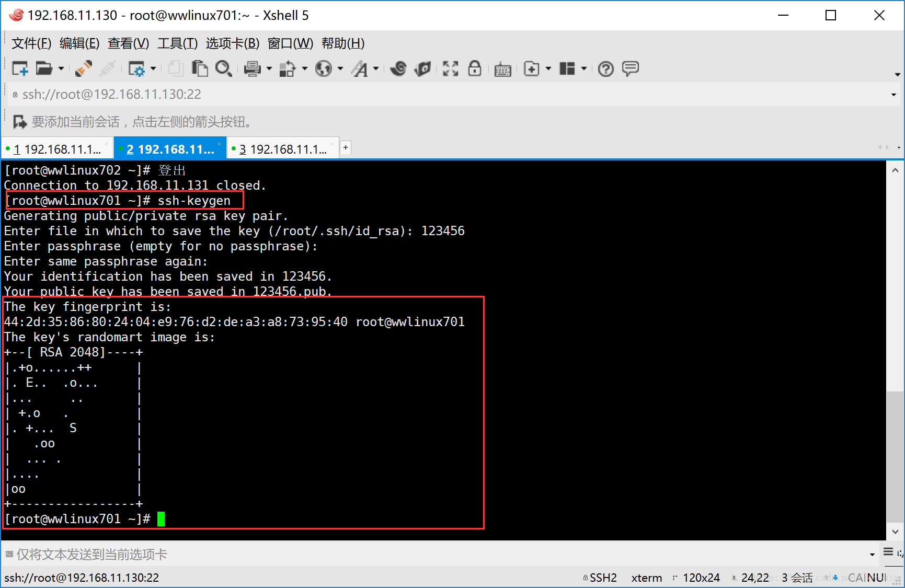The image size is (905, 588).
Task: Click the terminal vertical scrollbar thumb
Action: (895, 456)
